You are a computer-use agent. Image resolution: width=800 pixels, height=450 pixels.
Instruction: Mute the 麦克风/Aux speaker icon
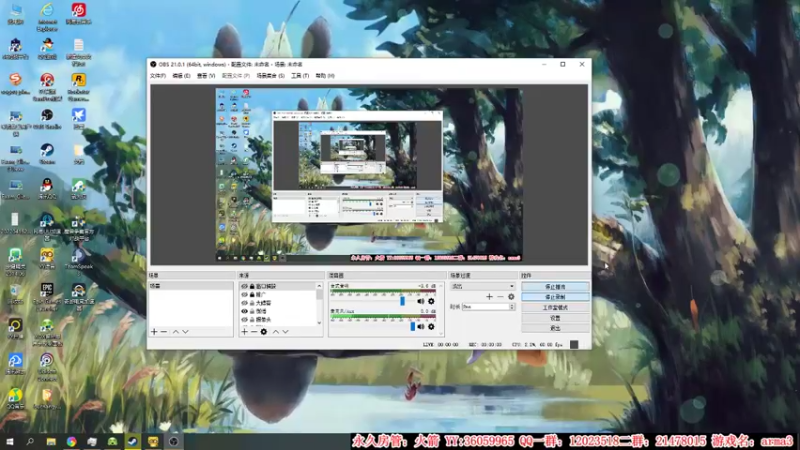[420, 327]
